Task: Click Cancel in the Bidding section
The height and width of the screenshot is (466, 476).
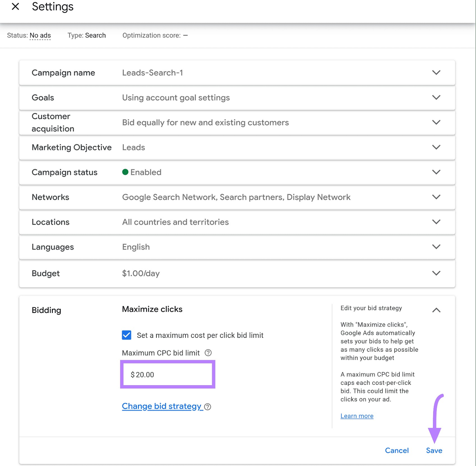Action: pos(397,451)
